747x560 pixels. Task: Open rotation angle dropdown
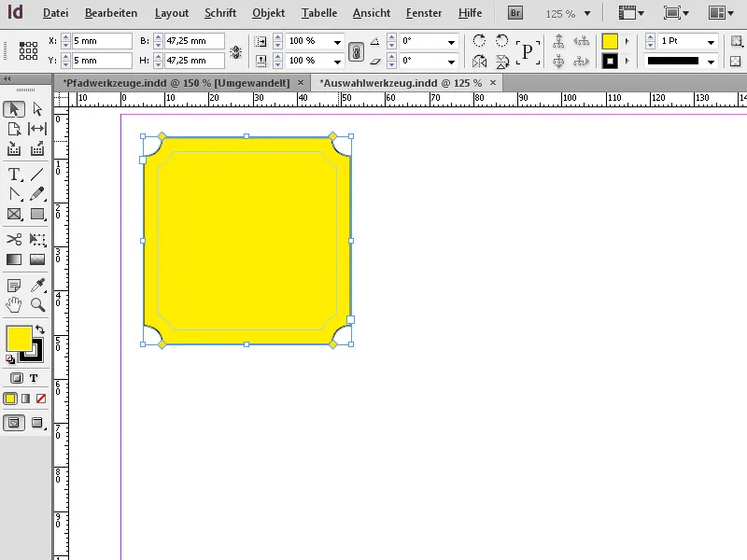pos(451,42)
